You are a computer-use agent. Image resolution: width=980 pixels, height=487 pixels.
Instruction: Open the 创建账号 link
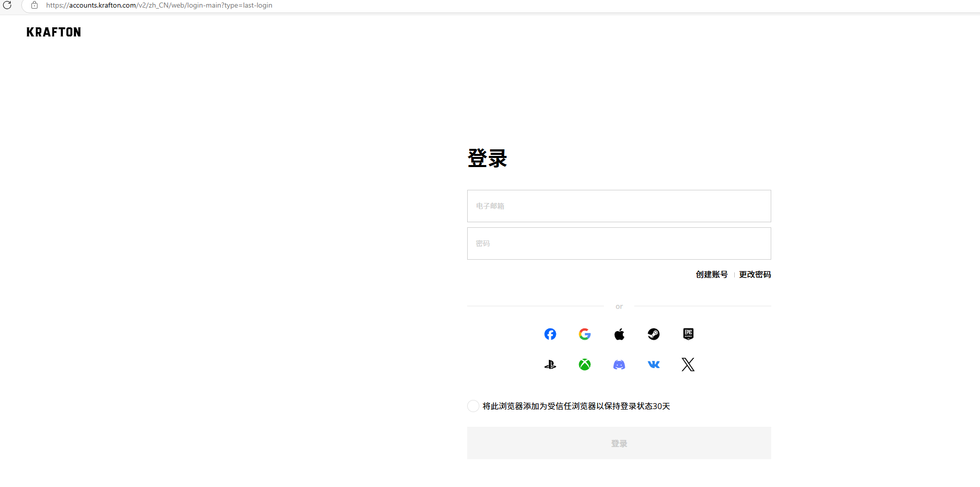[x=711, y=274]
